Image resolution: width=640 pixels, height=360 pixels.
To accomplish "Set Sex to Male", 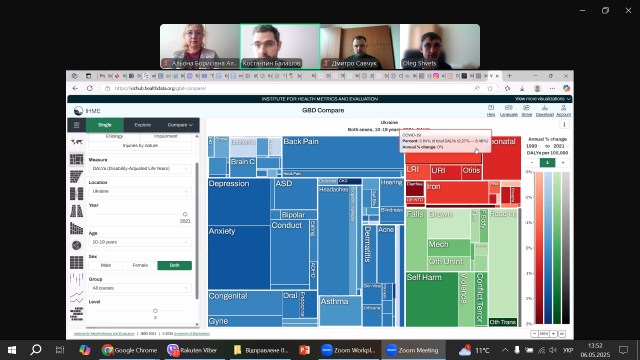I will (106, 265).
